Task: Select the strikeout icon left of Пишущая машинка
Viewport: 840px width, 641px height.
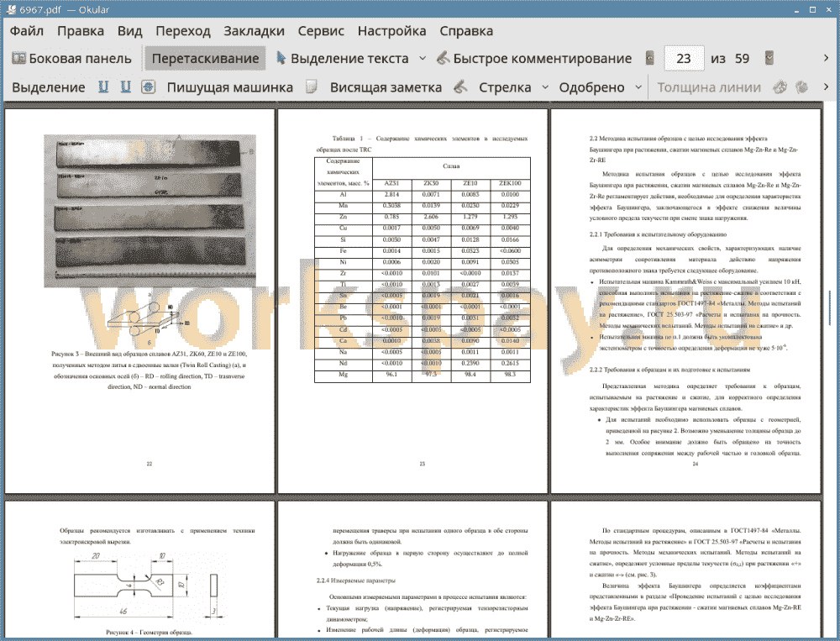Action: [149, 87]
